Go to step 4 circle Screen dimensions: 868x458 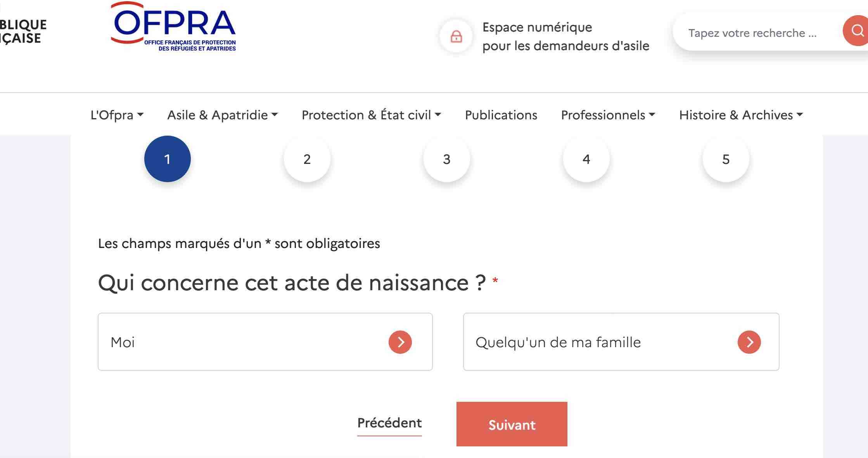[586, 159]
